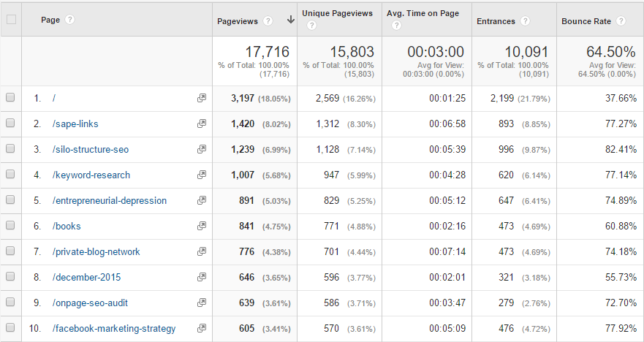The height and width of the screenshot is (342, 644).
Task: Check the /private-blog-network row checkbox
Action: coord(10,251)
